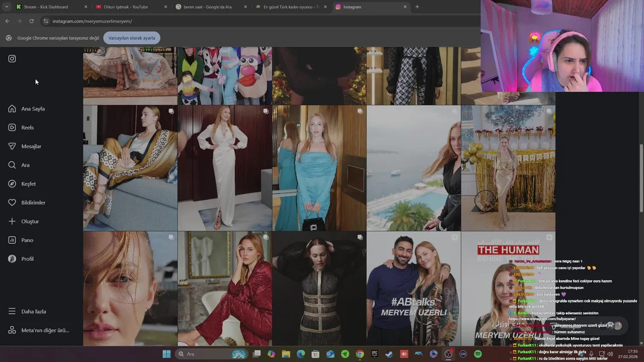Click the taskbar Ara search box
This screenshot has width=644, height=362.
pos(211,354)
